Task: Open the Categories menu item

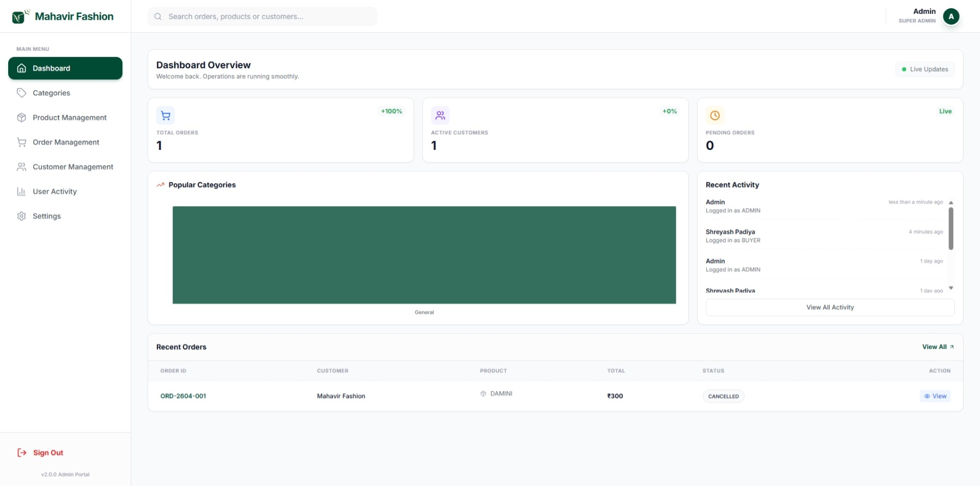Action: point(51,93)
